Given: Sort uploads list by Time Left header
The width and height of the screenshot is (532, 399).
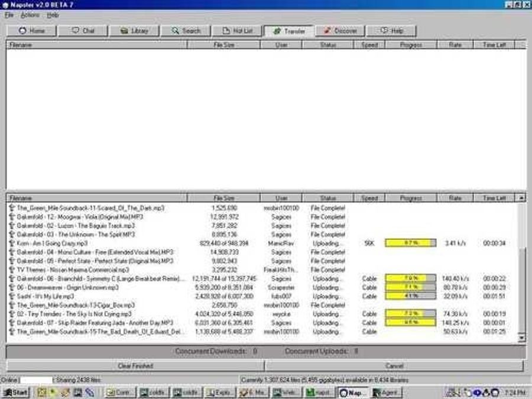Looking at the screenshot, I should tap(494, 198).
